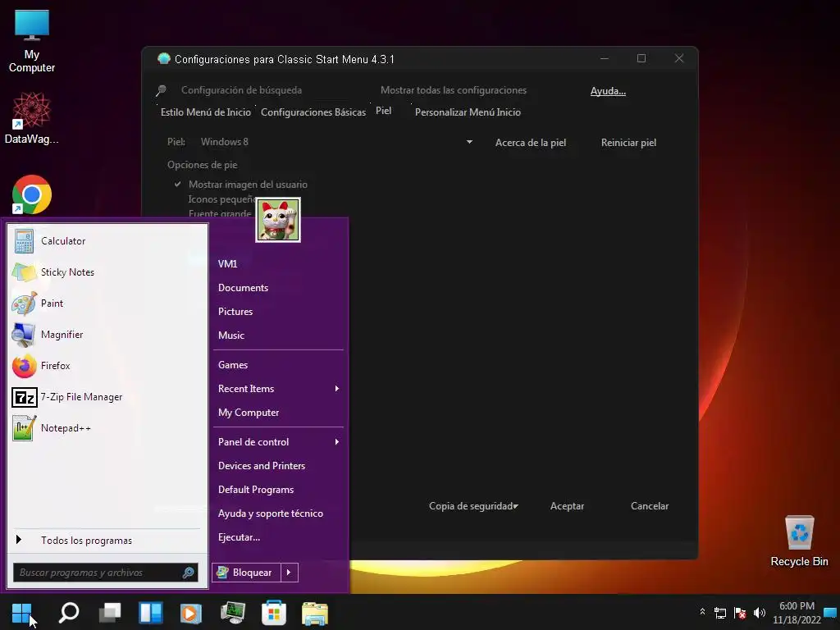Image resolution: width=840 pixels, height=630 pixels.
Task: Expand Recent Items submenu arrow
Action: [x=337, y=389]
